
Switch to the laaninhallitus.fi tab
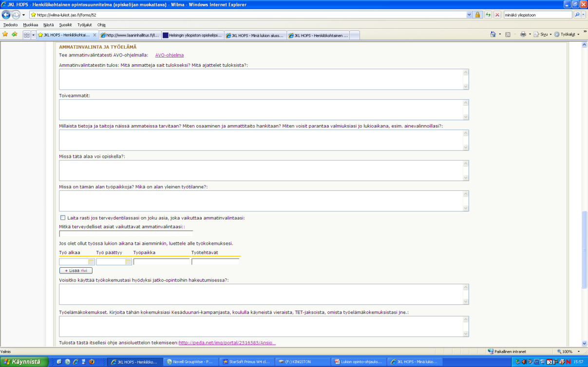coord(129,35)
